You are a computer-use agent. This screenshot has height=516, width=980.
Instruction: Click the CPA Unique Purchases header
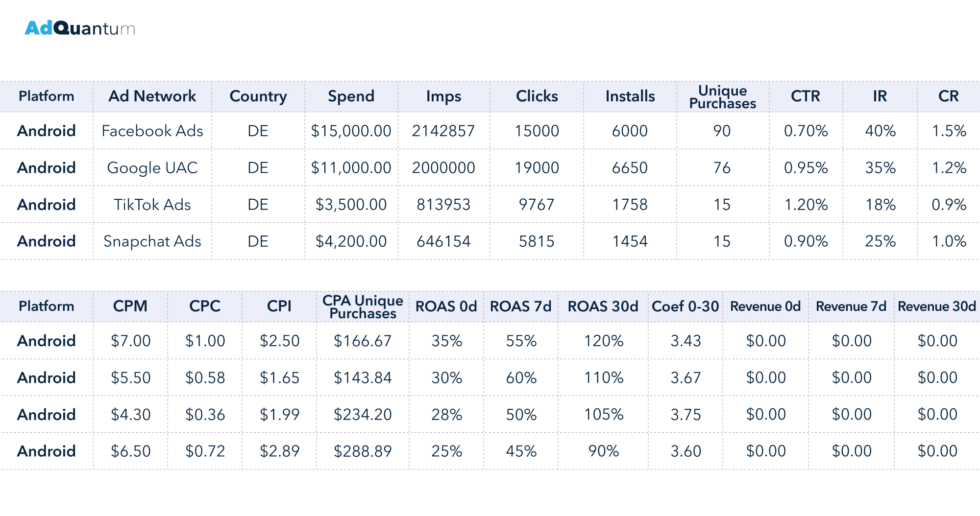click(x=363, y=306)
